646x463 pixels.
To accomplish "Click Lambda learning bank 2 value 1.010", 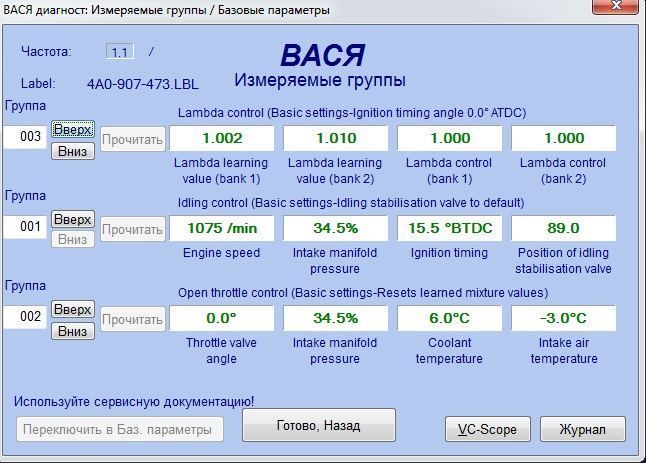I will 335,138.
